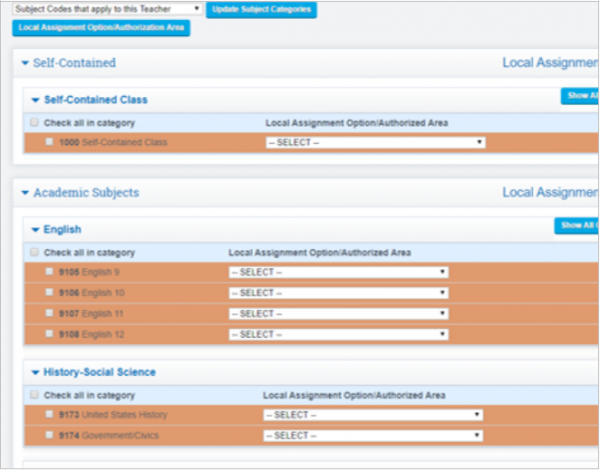This screenshot has height=471, width=600.
Task: Open SELECT dropdown for Government/Civics
Action: [373, 435]
